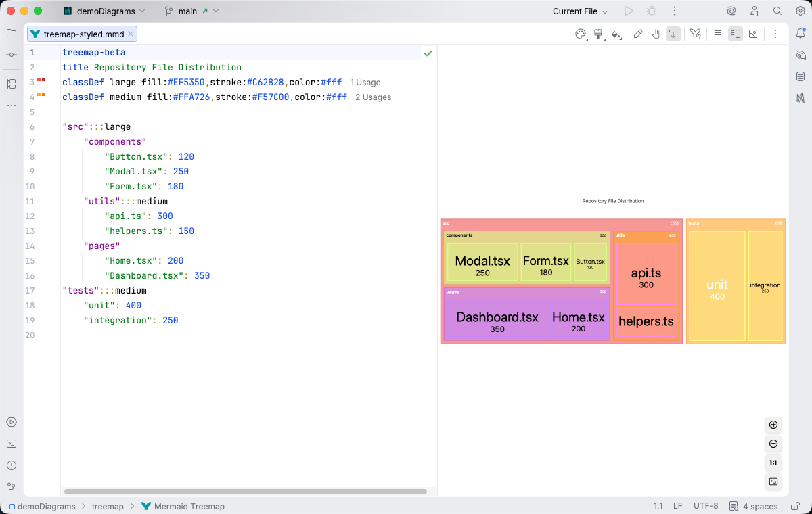Click the 1:1 caret position in status bar
812x514 pixels.
pos(658,506)
